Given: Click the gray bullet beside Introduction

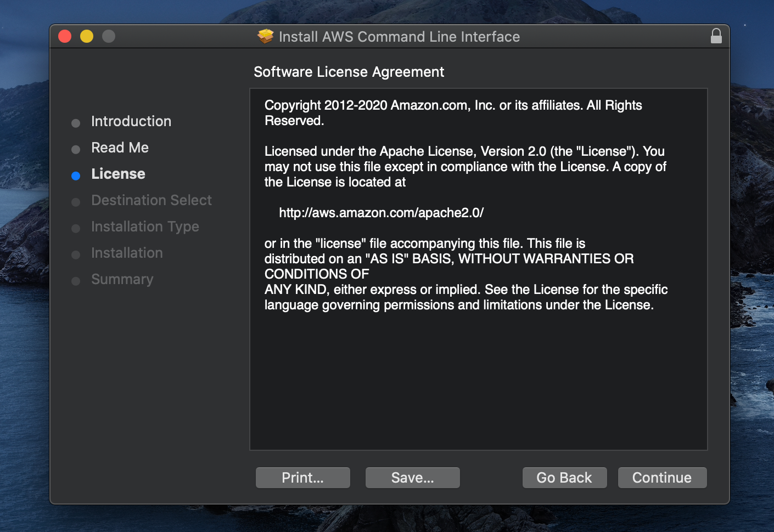Looking at the screenshot, I should [x=76, y=123].
